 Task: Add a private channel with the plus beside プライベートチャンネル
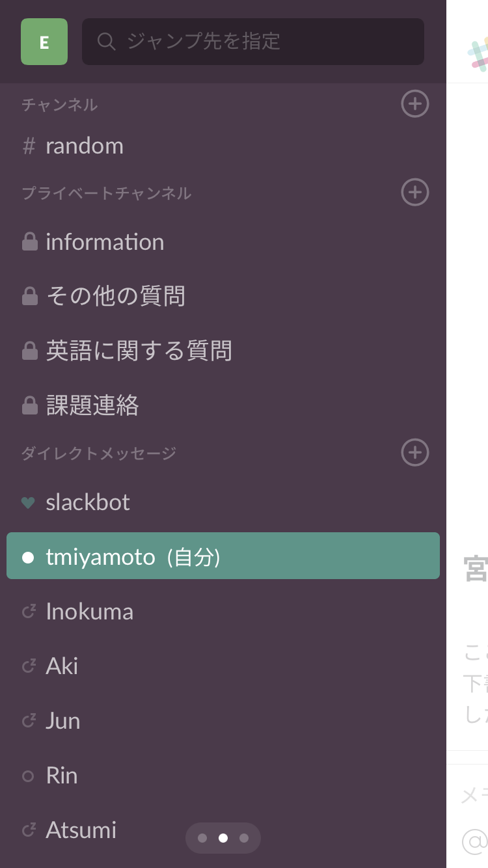pyautogui.click(x=415, y=192)
